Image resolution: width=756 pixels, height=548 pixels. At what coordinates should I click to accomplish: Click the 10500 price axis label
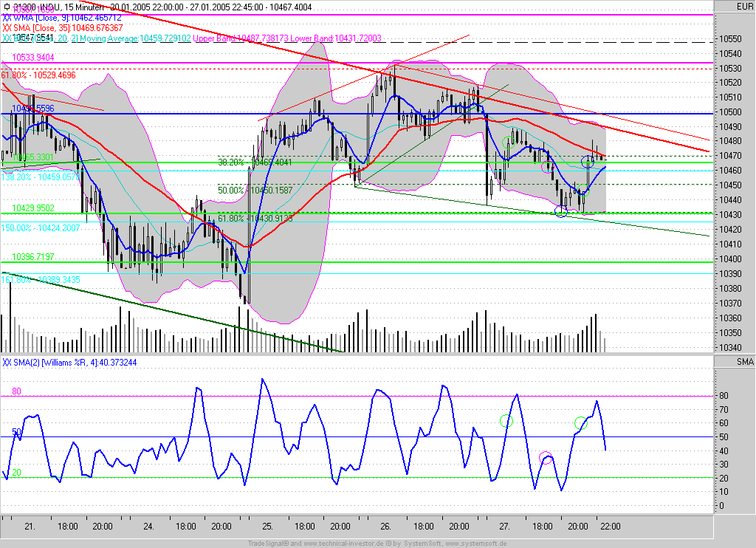coord(730,112)
